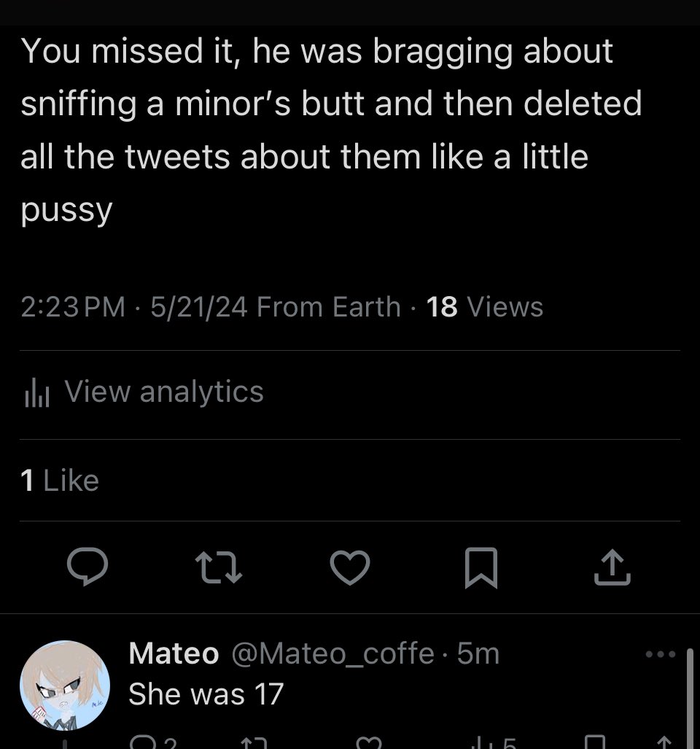Click the vertical scrollbar on the right
The height and width of the screenshot is (749, 700).
click(x=689, y=699)
